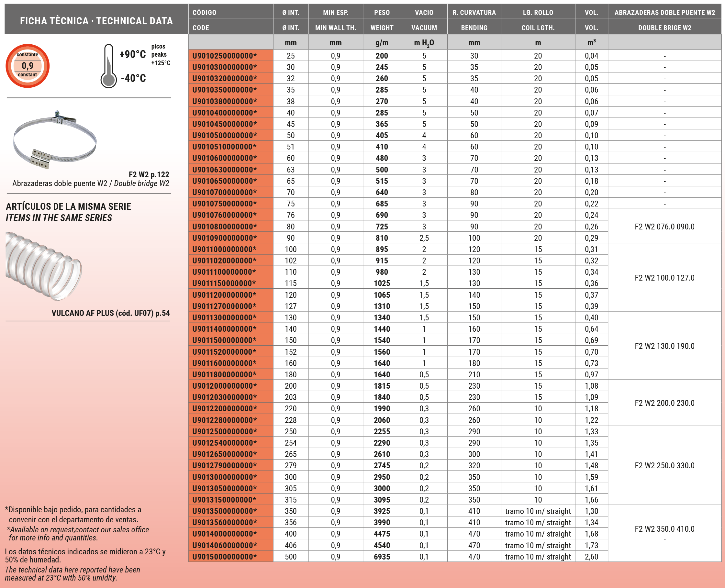Click VULCANO AF PLUS (cód. UF07) p.54 link

tap(110, 313)
